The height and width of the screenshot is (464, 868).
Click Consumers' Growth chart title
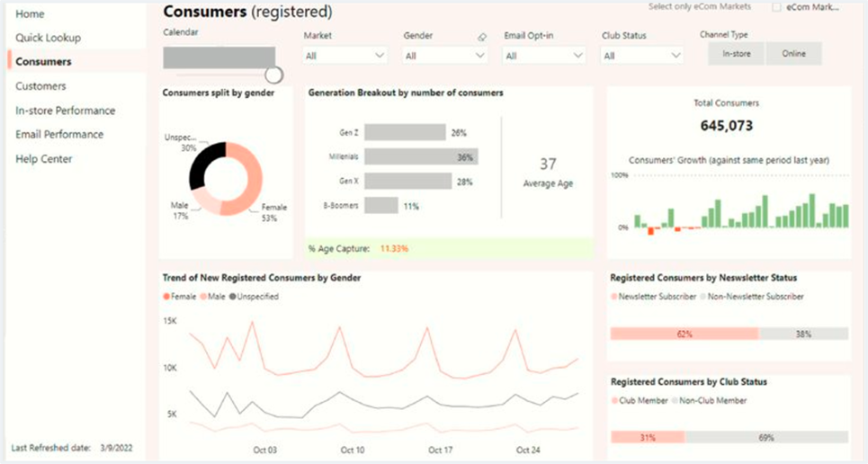point(729,161)
